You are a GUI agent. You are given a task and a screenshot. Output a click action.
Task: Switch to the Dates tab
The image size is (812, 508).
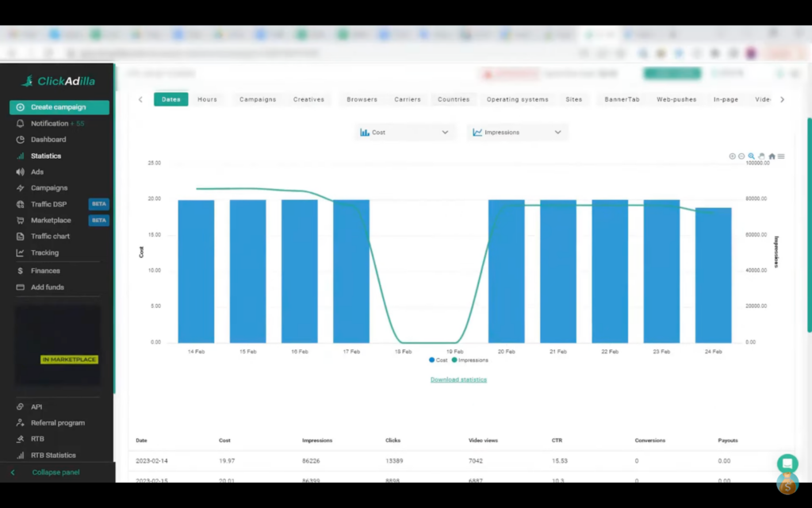(x=171, y=99)
